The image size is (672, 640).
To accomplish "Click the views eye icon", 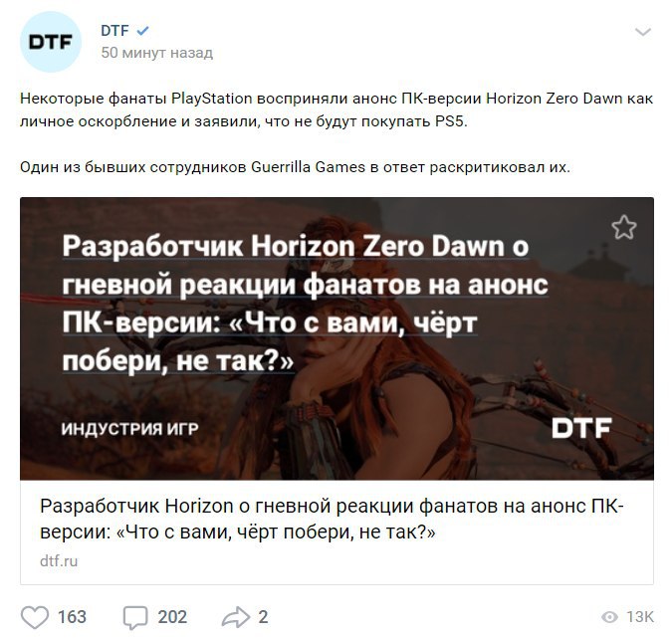I will (609, 617).
